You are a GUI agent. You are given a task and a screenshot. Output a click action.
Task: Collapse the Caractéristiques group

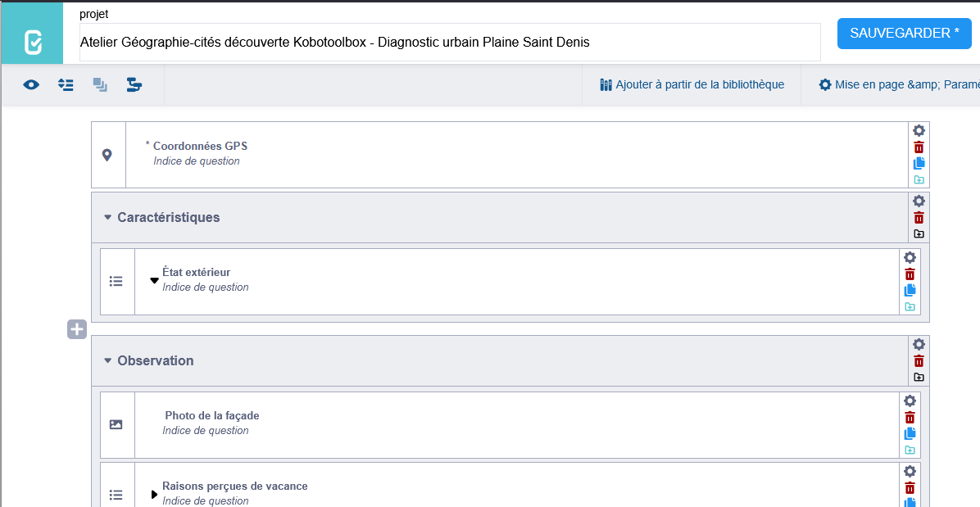coord(107,218)
